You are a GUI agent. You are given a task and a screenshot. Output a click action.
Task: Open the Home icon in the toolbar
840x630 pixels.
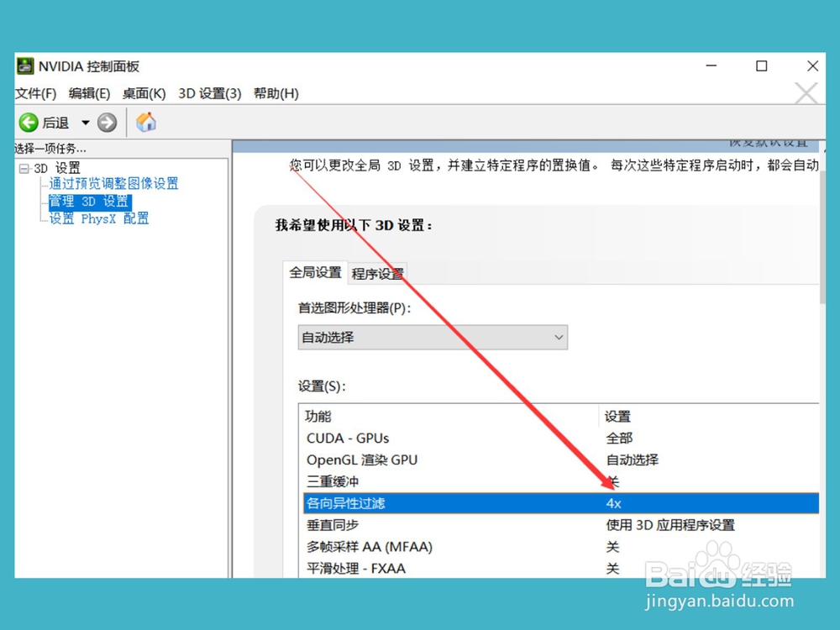[x=145, y=122]
